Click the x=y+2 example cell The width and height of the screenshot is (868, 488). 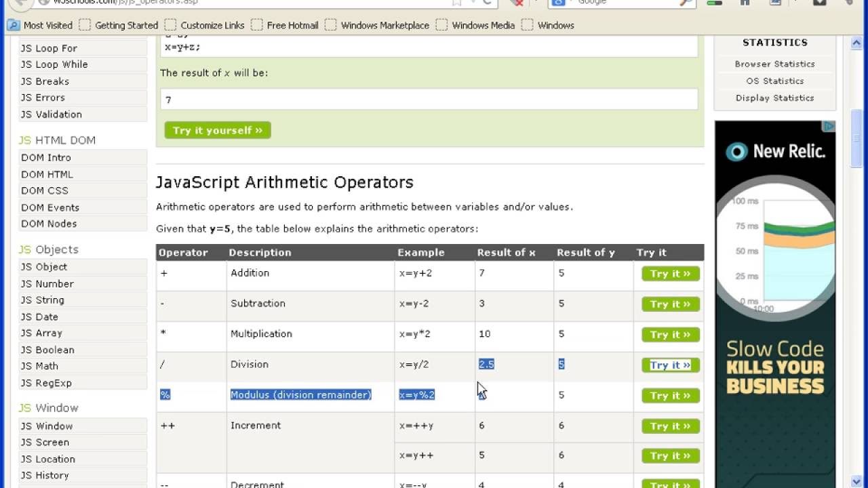click(x=435, y=277)
